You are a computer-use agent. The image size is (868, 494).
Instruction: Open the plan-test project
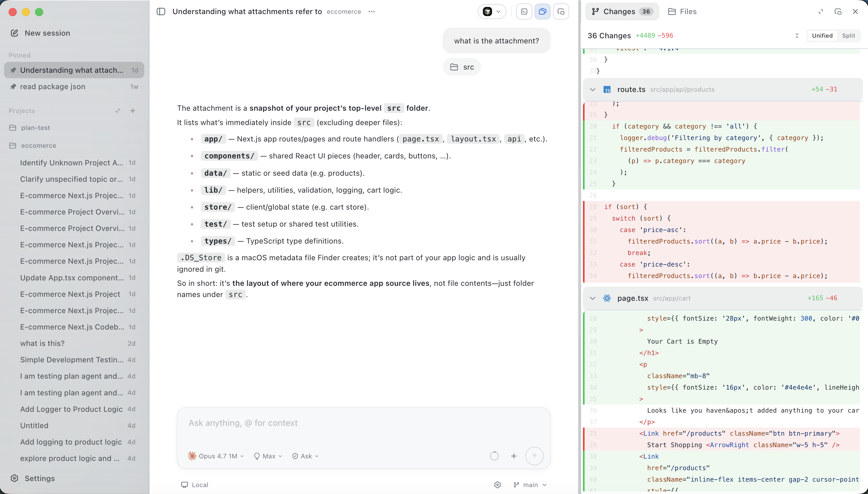tap(74, 128)
